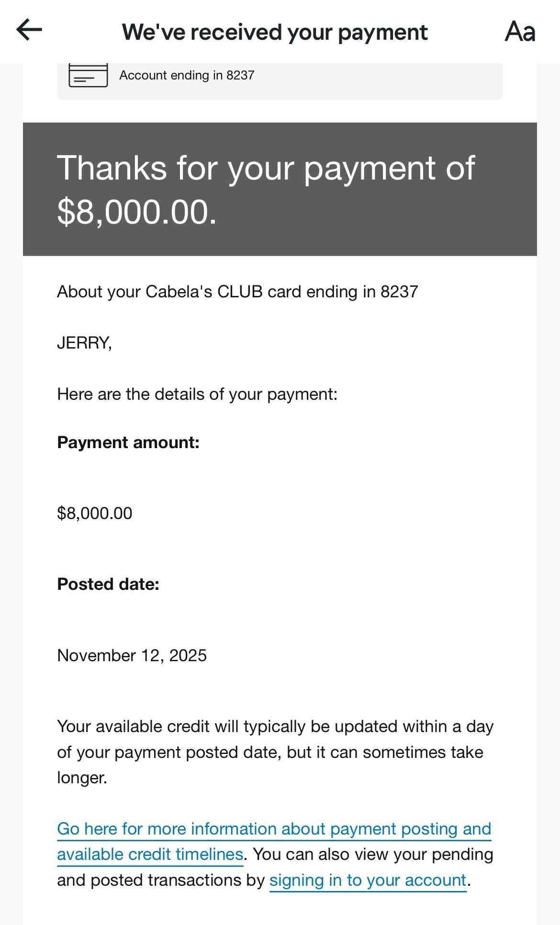Click the 'November 12, 2025' date
560x925 pixels.
tap(132, 655)
